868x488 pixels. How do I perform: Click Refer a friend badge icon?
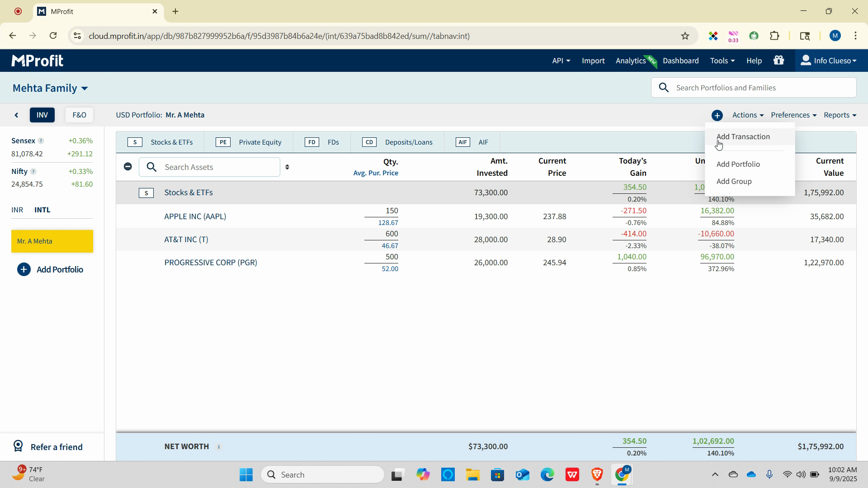(x=18, y=446)
